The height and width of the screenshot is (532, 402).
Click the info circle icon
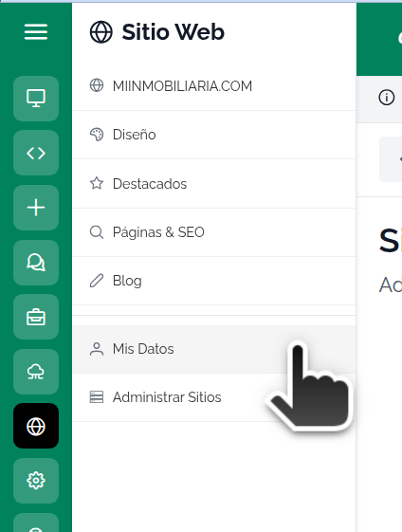pyautogui.click(x=387, y=98)
